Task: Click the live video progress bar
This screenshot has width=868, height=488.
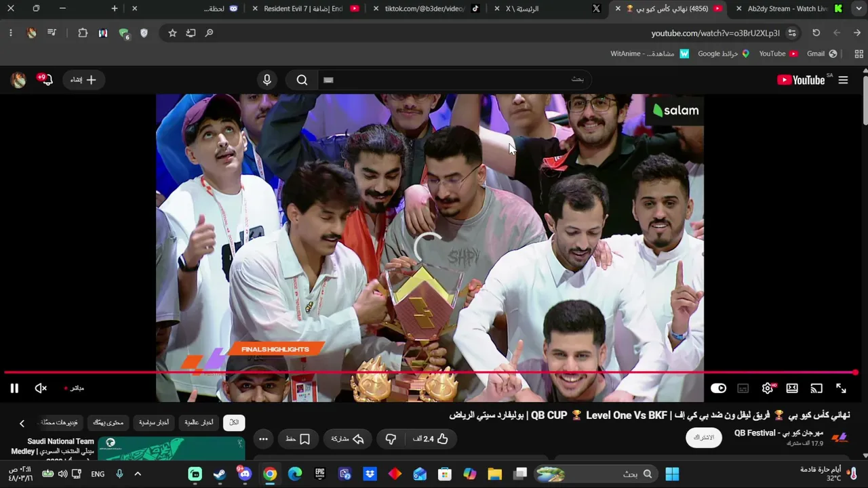Action: coord(430,372)
